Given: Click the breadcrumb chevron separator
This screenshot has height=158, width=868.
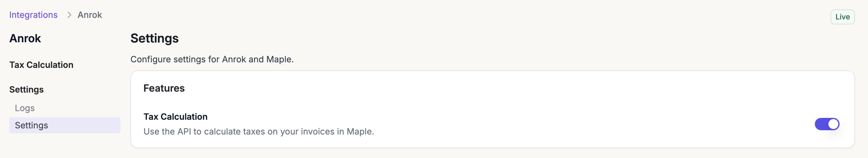Looking at the screenshot, I should tap(69, 15).
